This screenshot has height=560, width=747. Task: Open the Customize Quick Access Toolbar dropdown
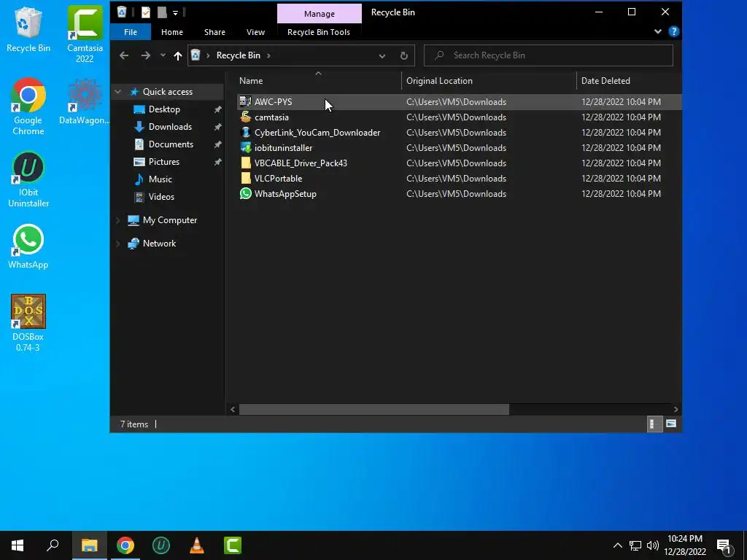pos(175,13)
